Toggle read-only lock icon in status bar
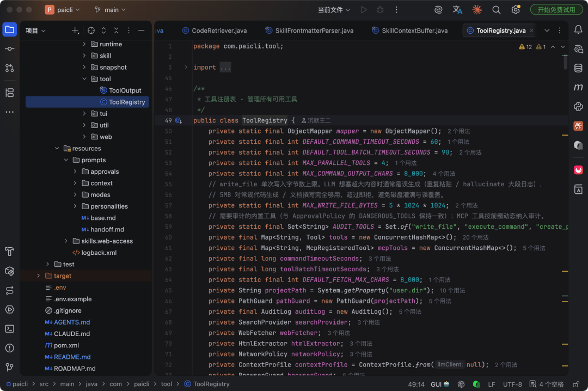This screenshot has height=391, width=588. [576, 384]
